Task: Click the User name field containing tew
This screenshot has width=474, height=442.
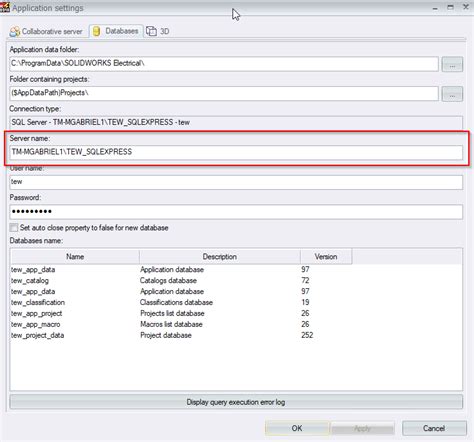Action: tap(236, 182)
